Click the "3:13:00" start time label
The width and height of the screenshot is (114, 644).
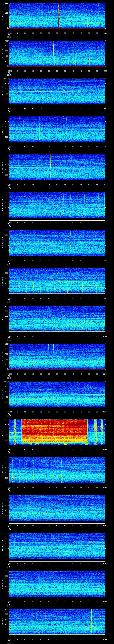(9, 487)
